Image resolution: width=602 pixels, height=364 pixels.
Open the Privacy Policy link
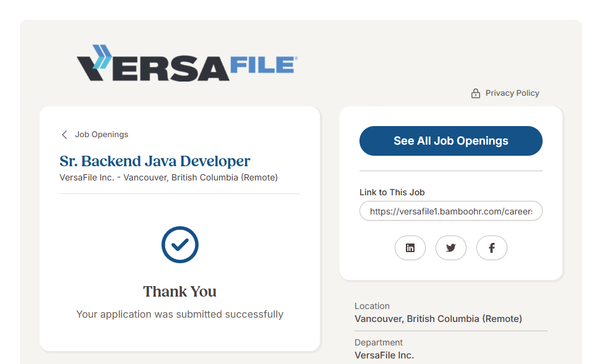(x=512, y=93)
